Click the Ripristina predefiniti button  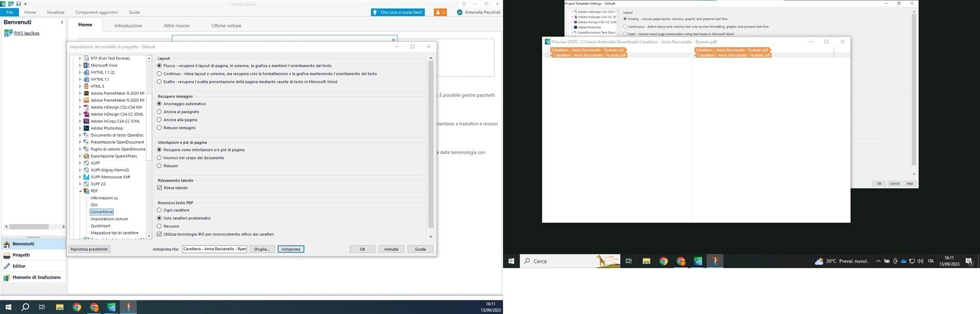[90, 249]
